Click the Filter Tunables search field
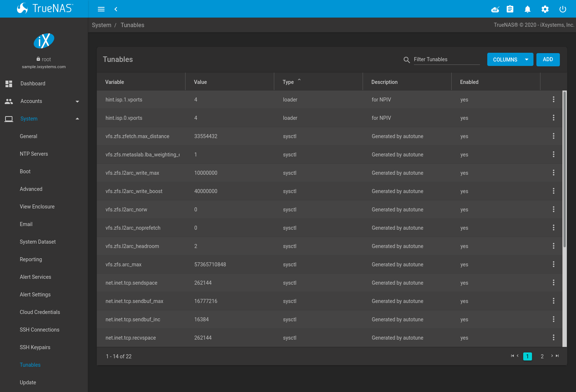The width and height of the screenshot is (576, 392). tap(446, 59)
